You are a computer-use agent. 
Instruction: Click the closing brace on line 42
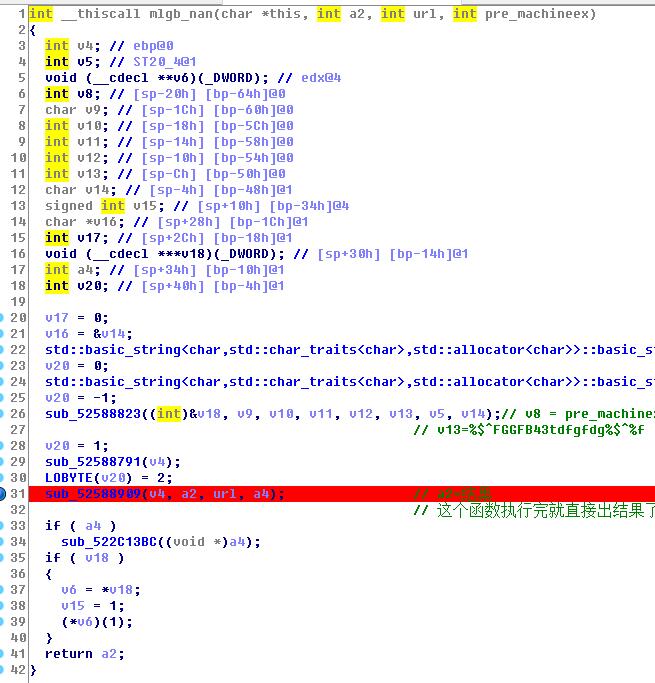33,670
